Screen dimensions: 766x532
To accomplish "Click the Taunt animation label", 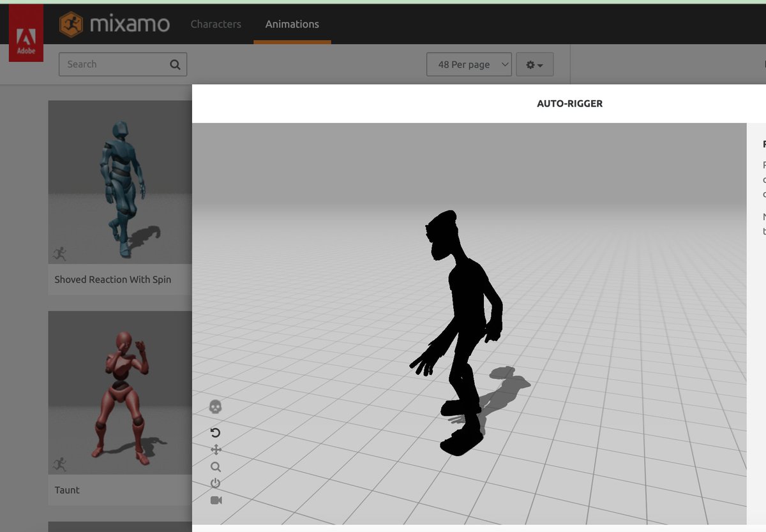I will (67, 490).
